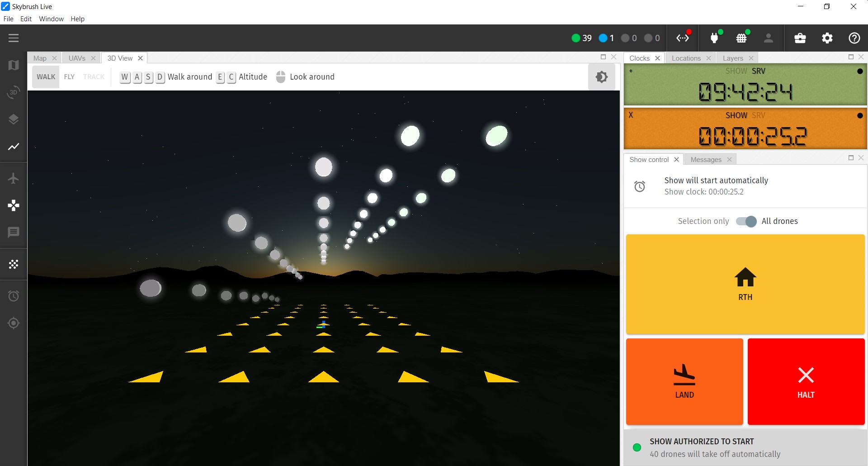The image size is (868, 466).
Task: Click the connection plug status icon
Action: point(714,38)
